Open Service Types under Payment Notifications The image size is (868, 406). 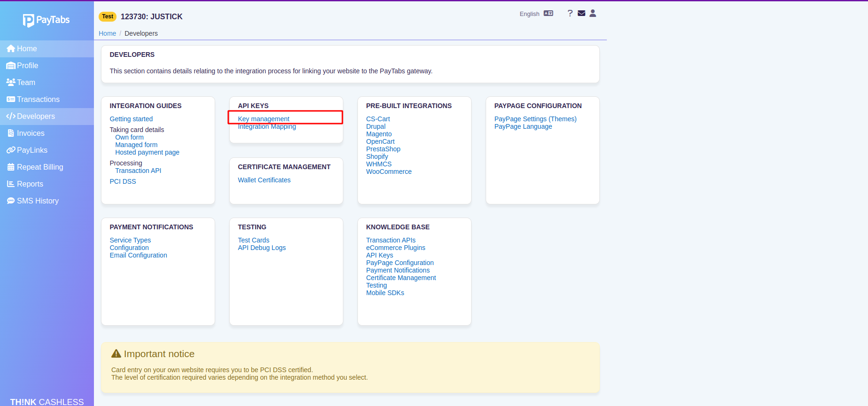[x=130, y=240]
